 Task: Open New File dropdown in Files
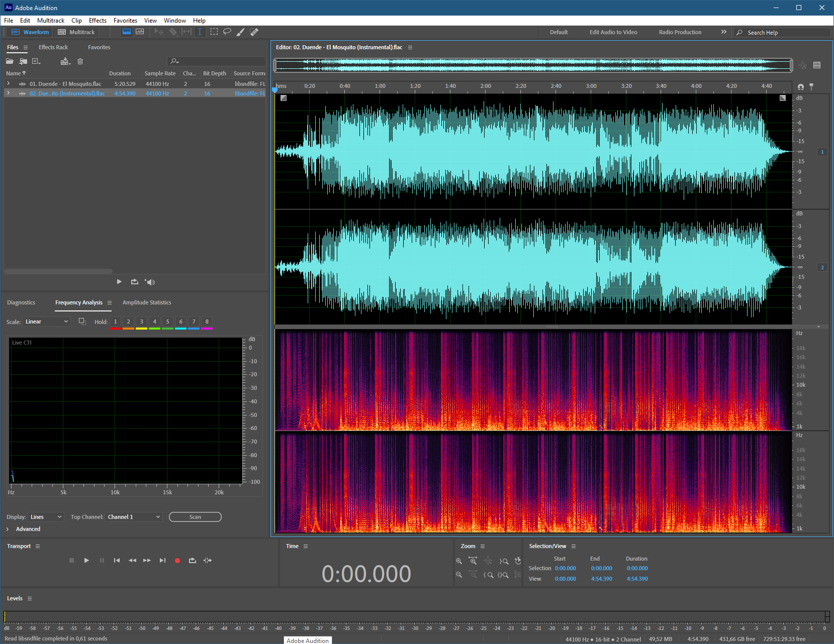[36, 61]
